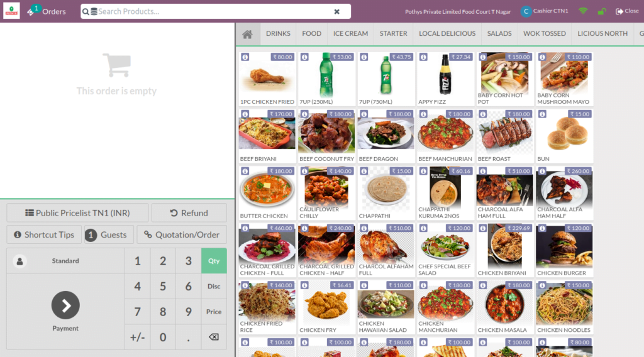The image size is (644, 357).
Task: Clear the product search with the X icon
Action: [x=337, y=11]
